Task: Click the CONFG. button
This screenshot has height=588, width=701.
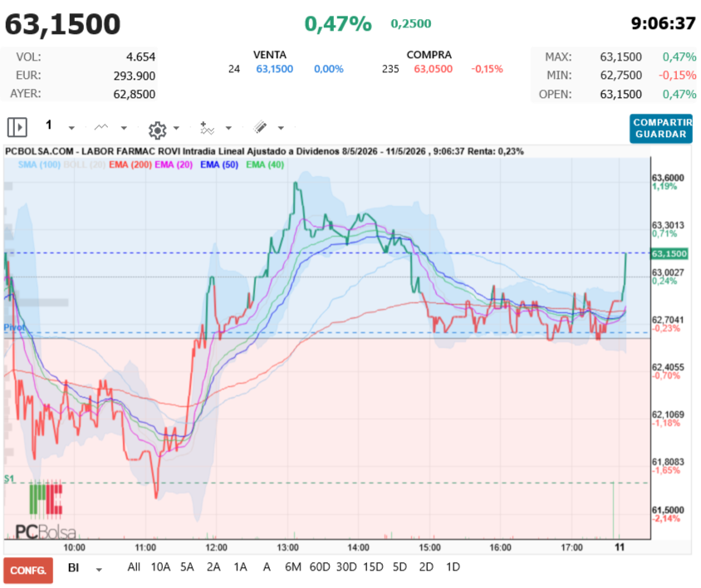Action: coord(28,570)
